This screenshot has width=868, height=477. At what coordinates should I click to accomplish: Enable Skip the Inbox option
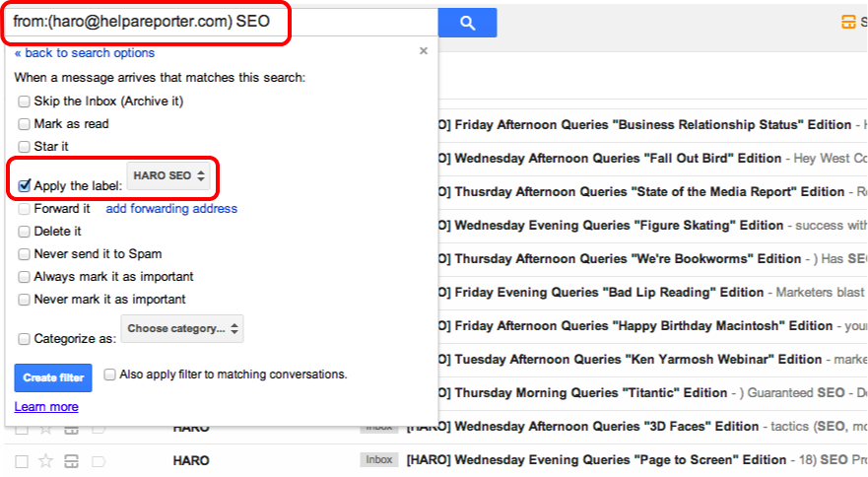tap(24, 101)
